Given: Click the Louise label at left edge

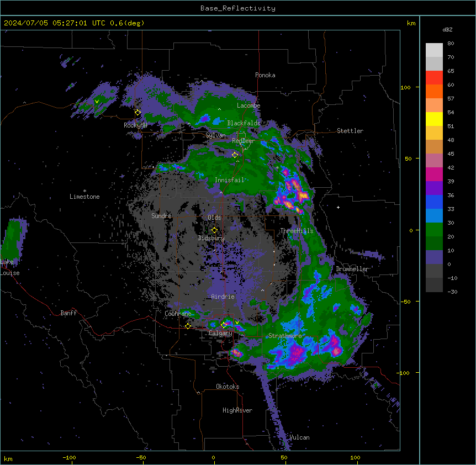Looking at the screenshot, I should coord(10,273).
